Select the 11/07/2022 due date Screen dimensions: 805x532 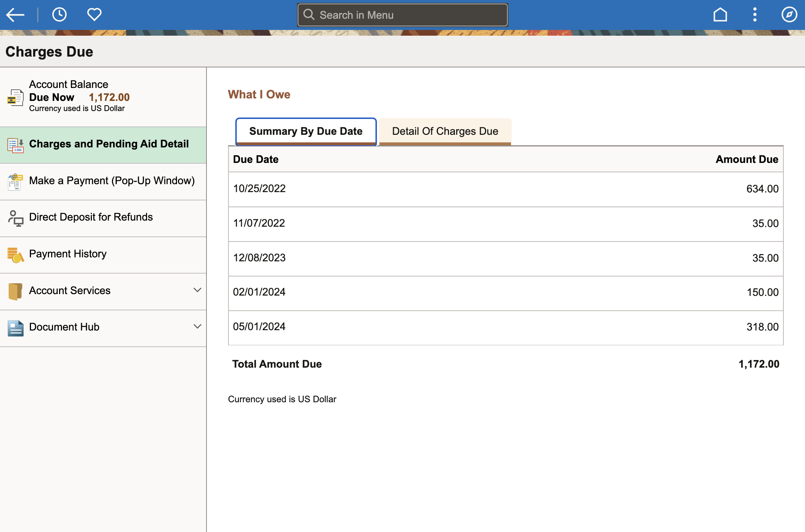[259, 223]
